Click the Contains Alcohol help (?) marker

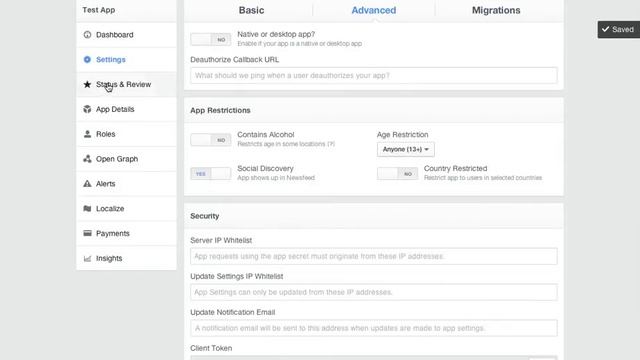point(331,144)
